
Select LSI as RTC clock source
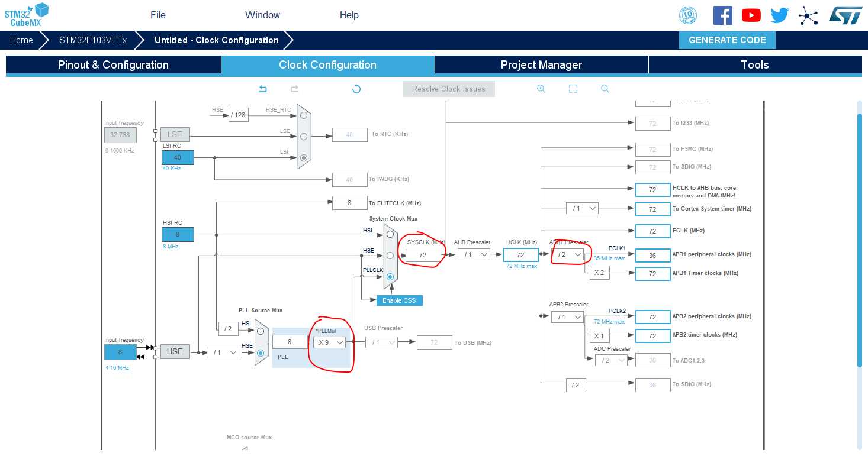(x=304, y=158)
